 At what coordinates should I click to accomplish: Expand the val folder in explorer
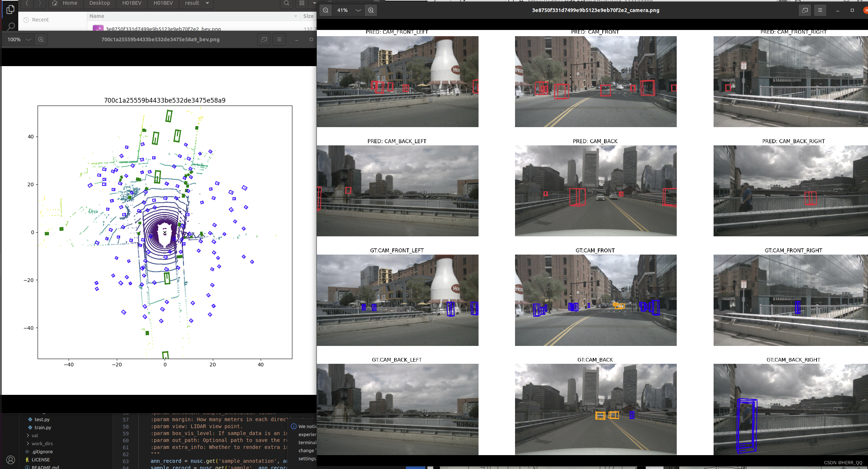click(x=34, y=435)
